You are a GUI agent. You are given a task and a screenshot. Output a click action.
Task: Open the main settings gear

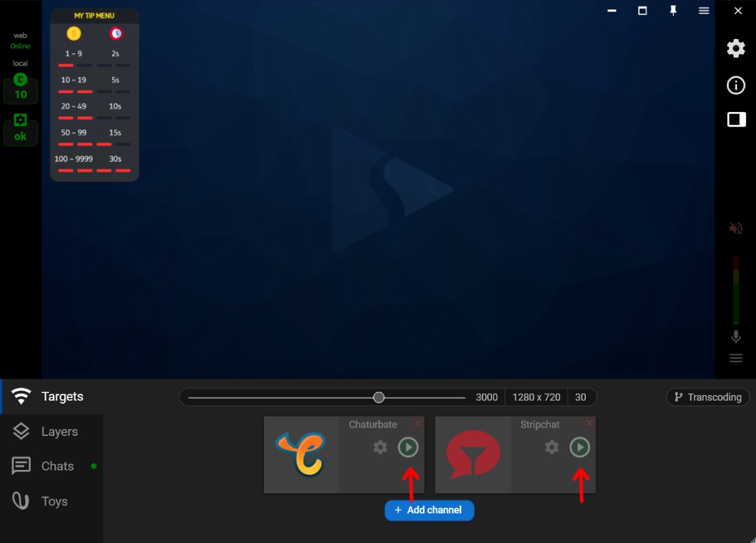(x=736, y=49)
